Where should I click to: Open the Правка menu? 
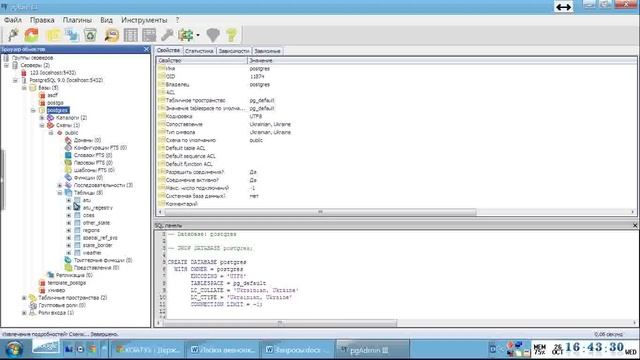(42, 20)
